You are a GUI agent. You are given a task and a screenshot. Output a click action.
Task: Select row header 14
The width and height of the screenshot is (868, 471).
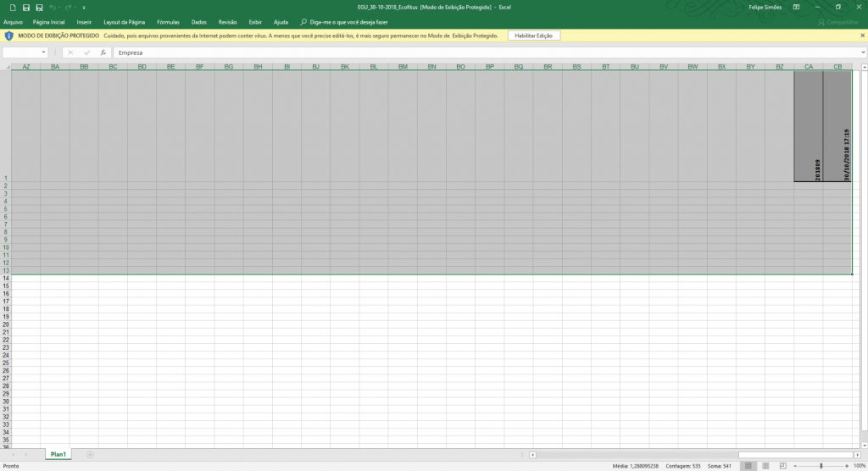click(x=6, y=278)
